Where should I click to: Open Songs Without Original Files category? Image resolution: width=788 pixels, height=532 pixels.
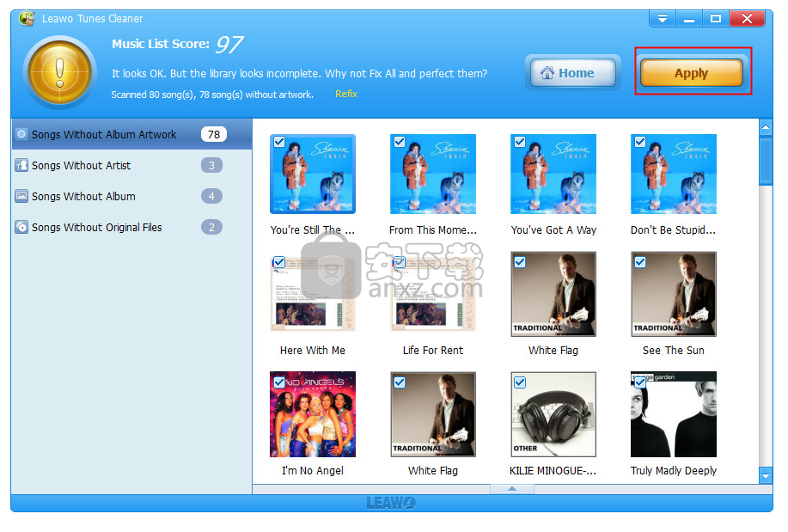point(131,227)
